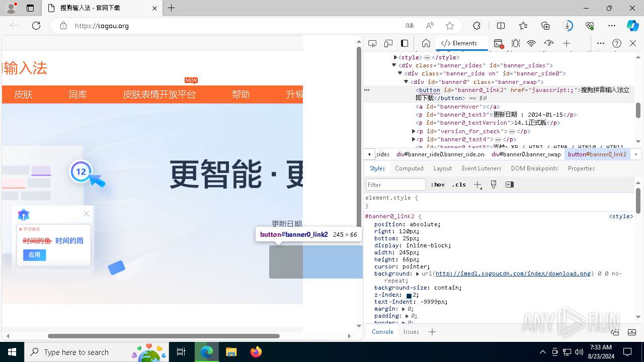Expand the p banner0_text4 node
Image resolution: width=644 pixels, height=362 pixels.
coord(414,139)
